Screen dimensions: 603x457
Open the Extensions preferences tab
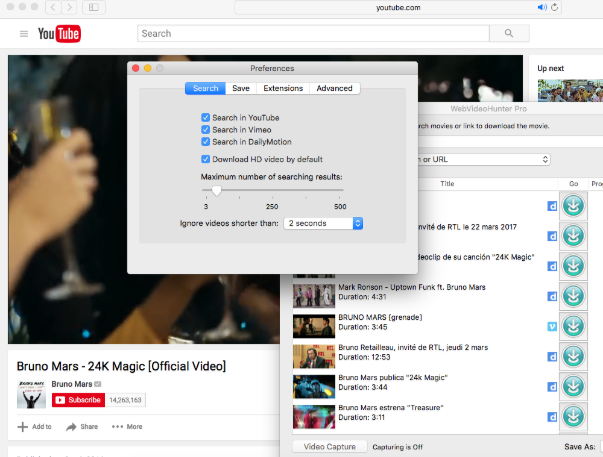[x=283, y=88]
